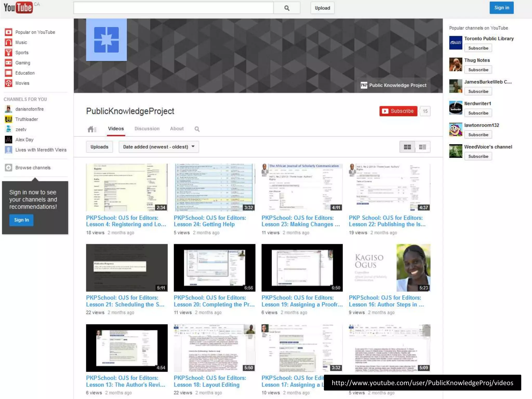Switch to grid view layout
This screenshot has width=532, height=399.
407,147
